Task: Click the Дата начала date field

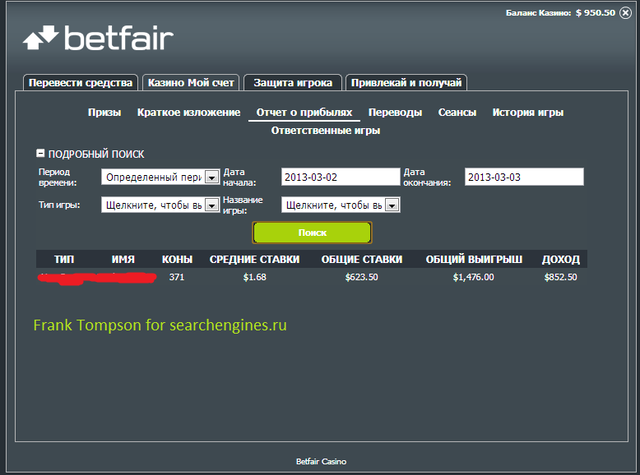Action: coord(340,177)
